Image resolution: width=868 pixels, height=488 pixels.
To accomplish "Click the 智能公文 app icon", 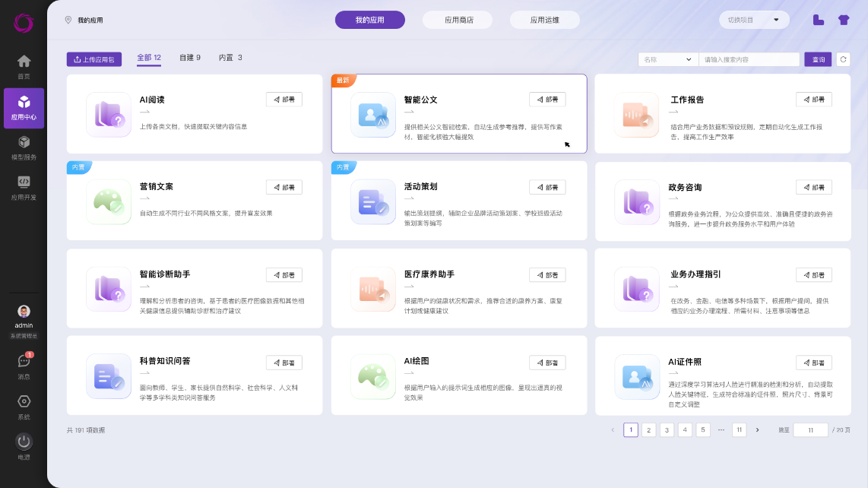I will pyautogui.click(x=373, y=115).
